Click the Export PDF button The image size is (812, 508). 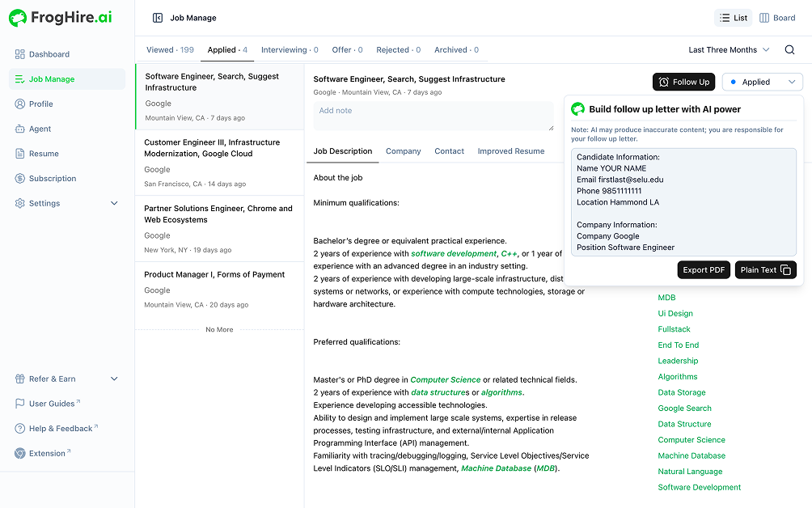[x=704, y=270]
